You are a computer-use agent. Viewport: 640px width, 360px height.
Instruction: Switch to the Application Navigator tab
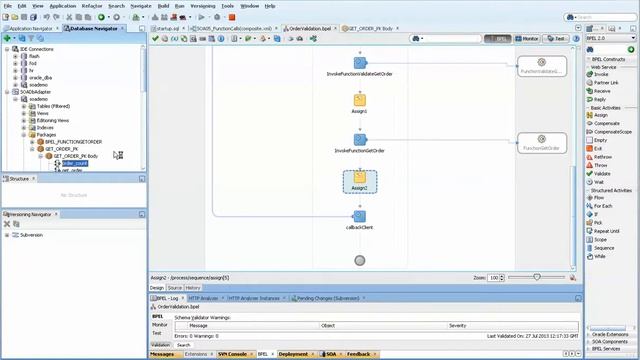point(30,29)
